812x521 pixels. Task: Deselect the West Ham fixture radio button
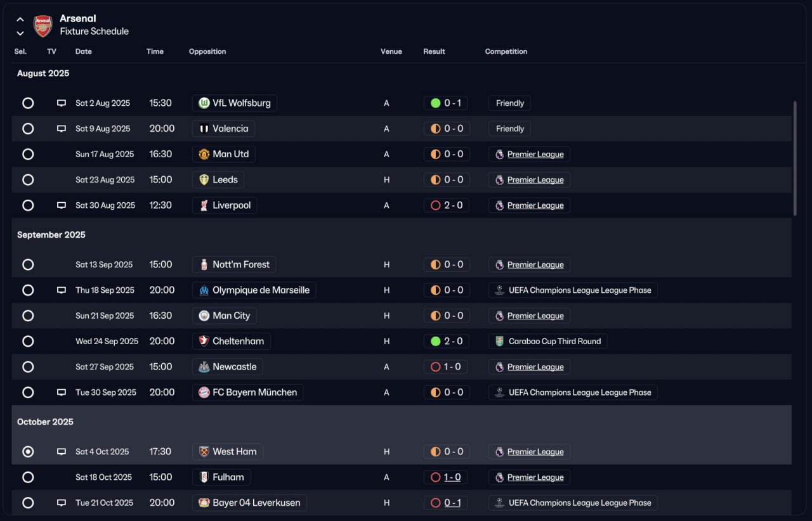(x=28, y=452)
